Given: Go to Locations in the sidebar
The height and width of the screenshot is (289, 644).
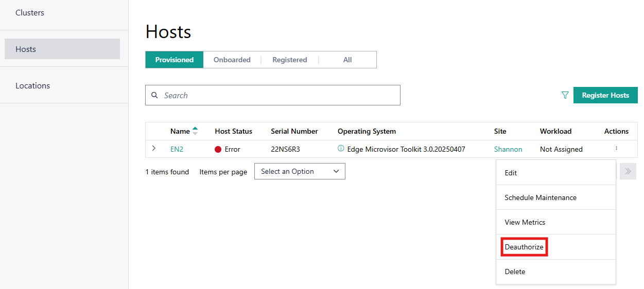Looking at the screenshot, I should 32,85.
